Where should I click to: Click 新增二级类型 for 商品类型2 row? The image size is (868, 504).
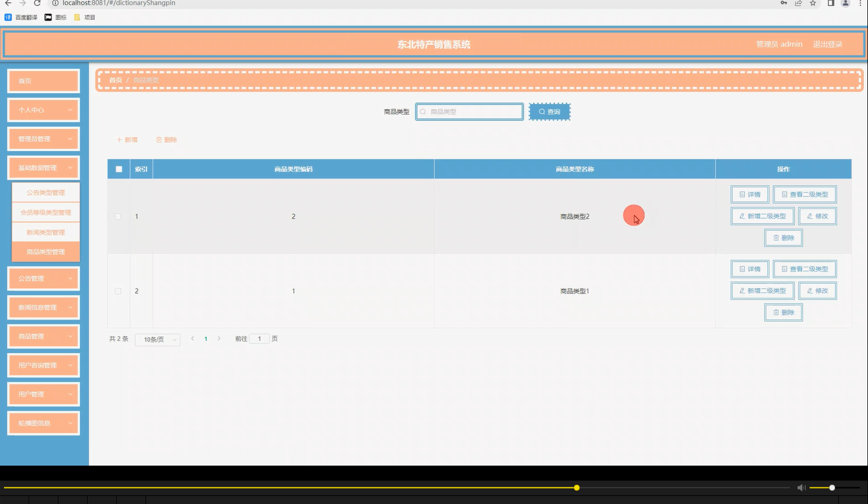(763, 216)
